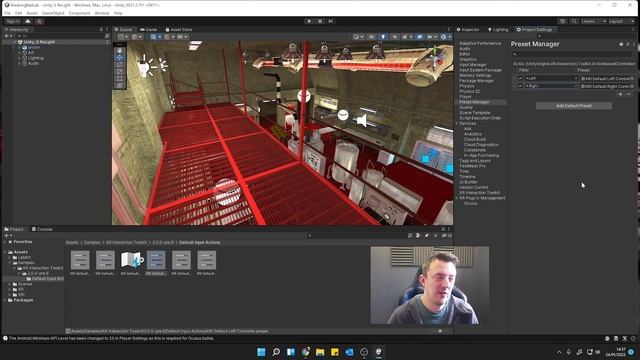Select the Scale tool in the scene overlay
Image resolution: width=640 pixels, height=360 pixels.
click(120, 72)
